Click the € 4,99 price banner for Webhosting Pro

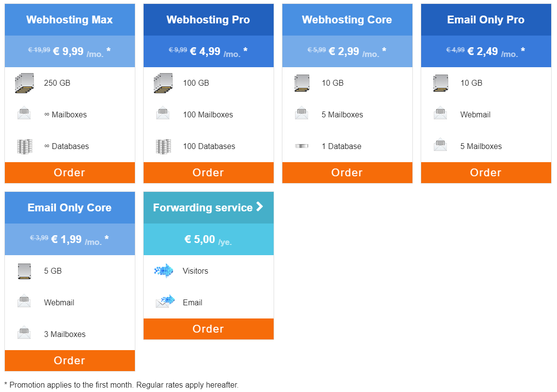[x=208, y=51]
